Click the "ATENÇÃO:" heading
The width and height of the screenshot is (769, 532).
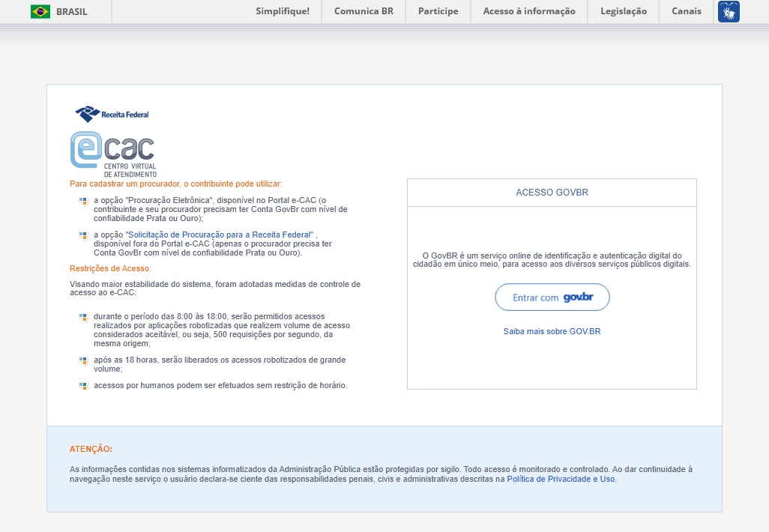(91, 449)
